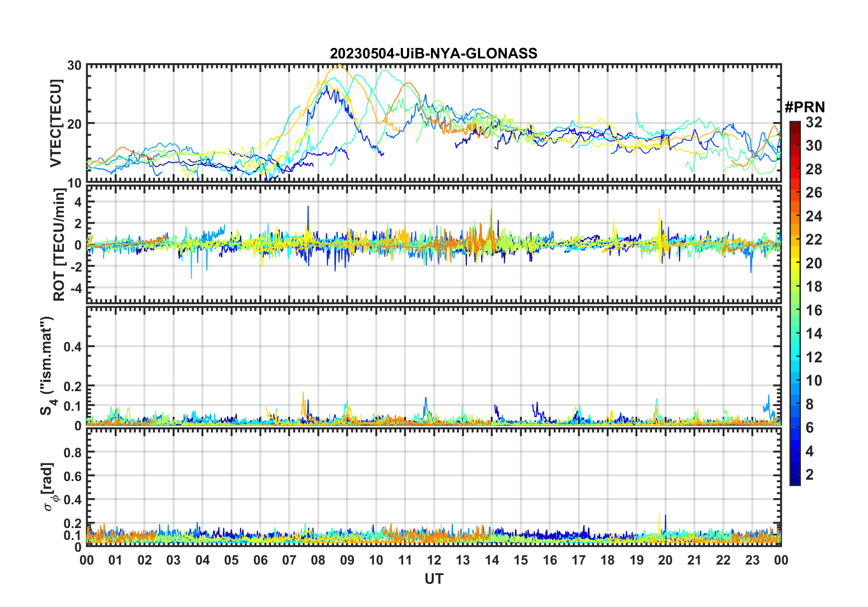Click colorbar tick label 32
The width and height of the screenshot is (868, 607).
(x=814, y=122)
